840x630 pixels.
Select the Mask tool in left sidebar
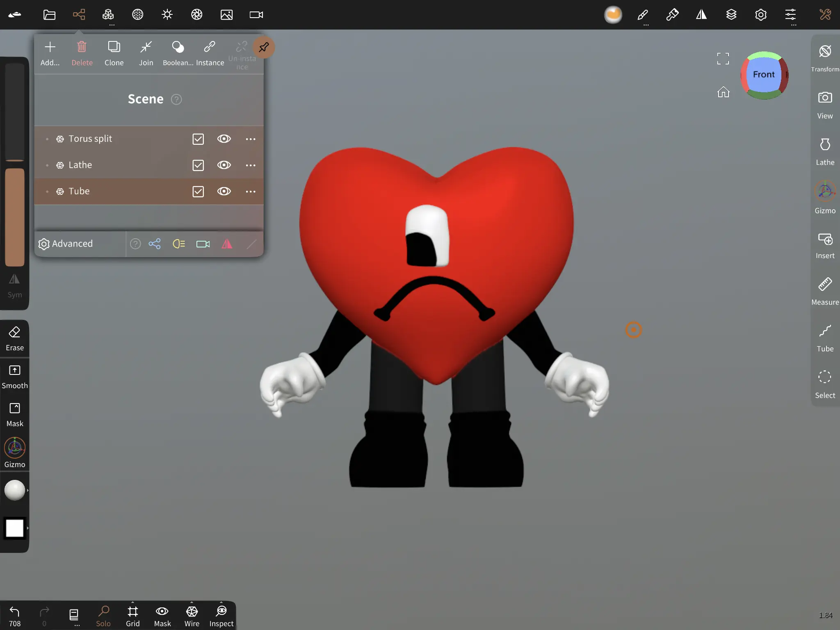[x=15, y=415]
